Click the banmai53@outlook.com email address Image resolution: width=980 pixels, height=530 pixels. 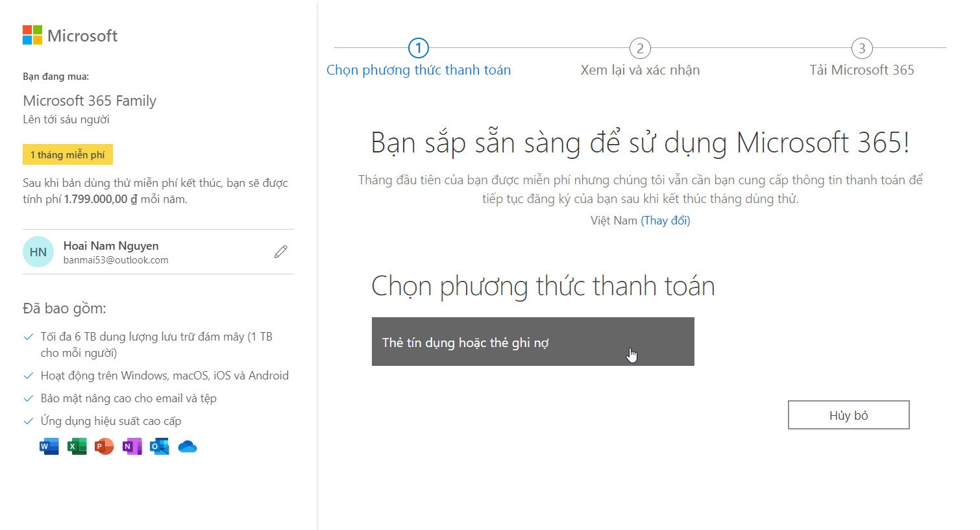(x=116, y=260)
